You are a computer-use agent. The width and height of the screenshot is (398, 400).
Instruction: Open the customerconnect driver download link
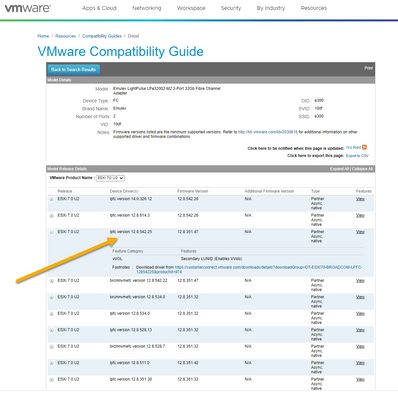click(x=249, y=270)
